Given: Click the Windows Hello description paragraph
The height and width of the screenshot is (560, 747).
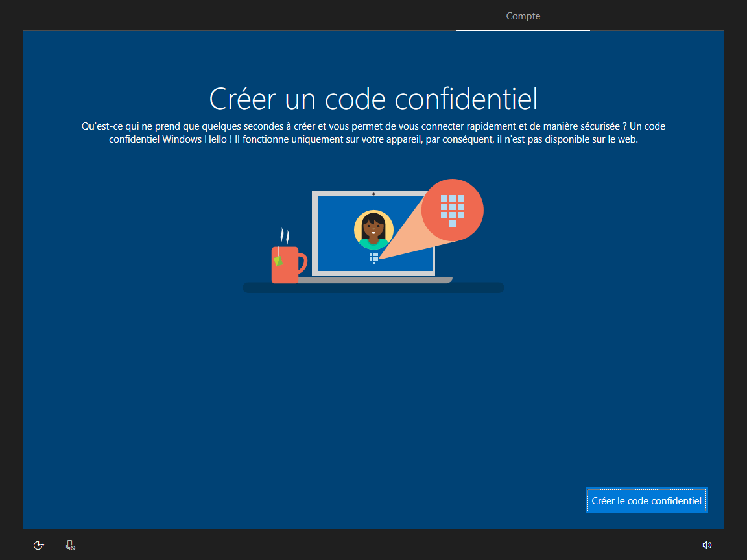Looking at the screenshot, I should coord(373,133).
